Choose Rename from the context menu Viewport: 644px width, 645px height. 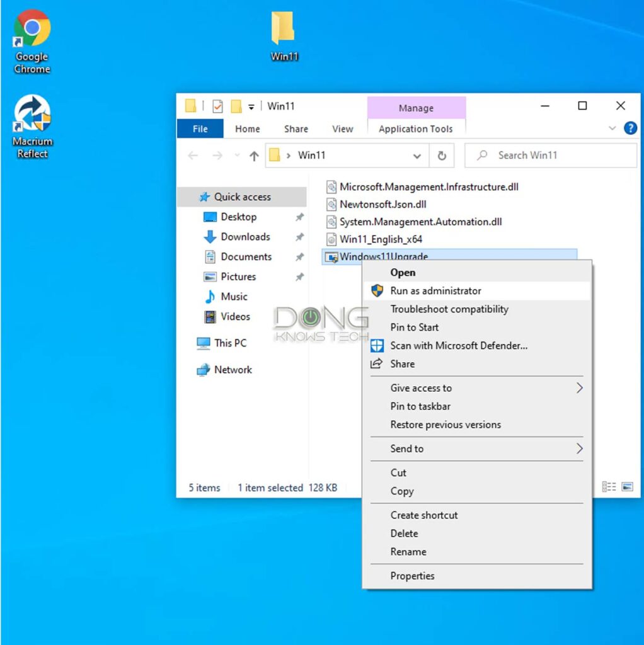tap(477, 552)
